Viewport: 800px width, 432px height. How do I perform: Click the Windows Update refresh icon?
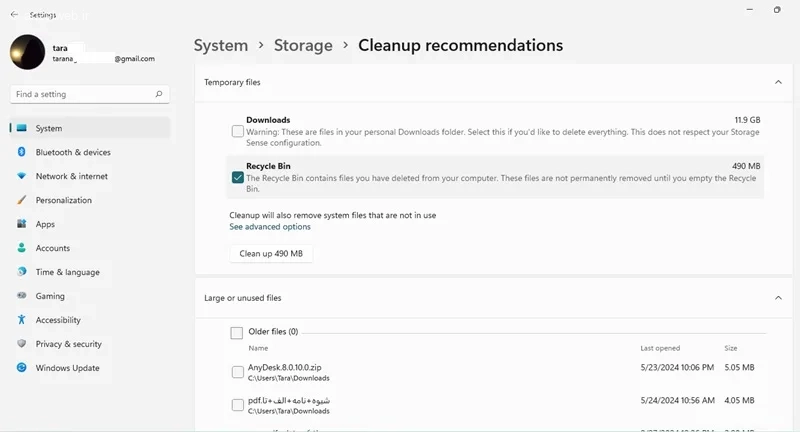tap(21, 368)
